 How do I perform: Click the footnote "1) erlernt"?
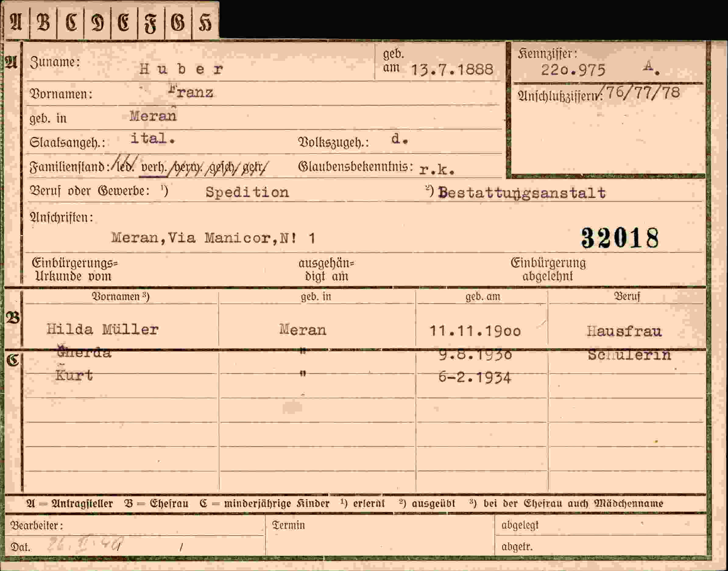[x=363, y=503]
